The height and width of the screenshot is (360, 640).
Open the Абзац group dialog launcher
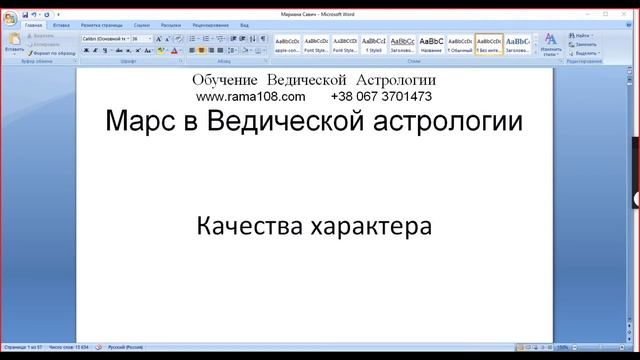click(x=266, y=61)
